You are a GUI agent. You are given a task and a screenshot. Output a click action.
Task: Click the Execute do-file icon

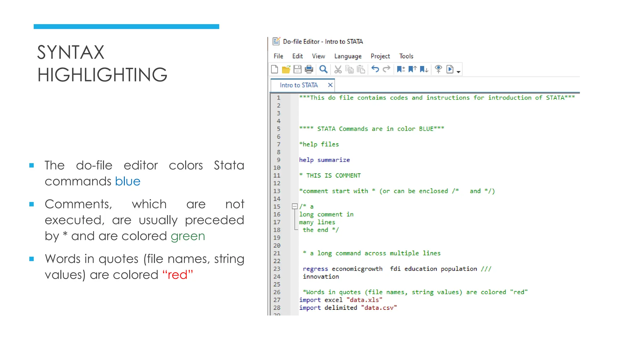(450, 69)
